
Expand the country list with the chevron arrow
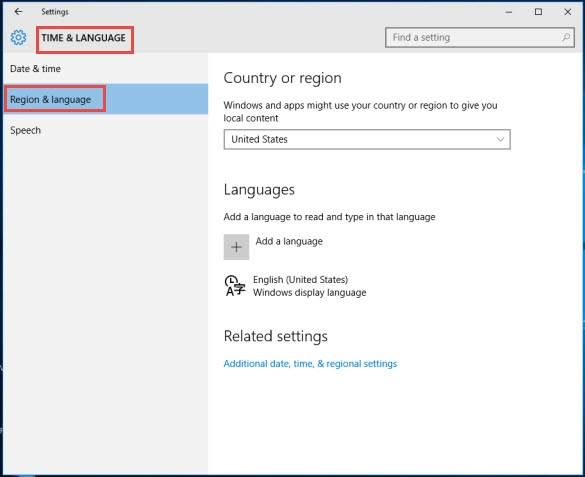[x=500, y=139]
